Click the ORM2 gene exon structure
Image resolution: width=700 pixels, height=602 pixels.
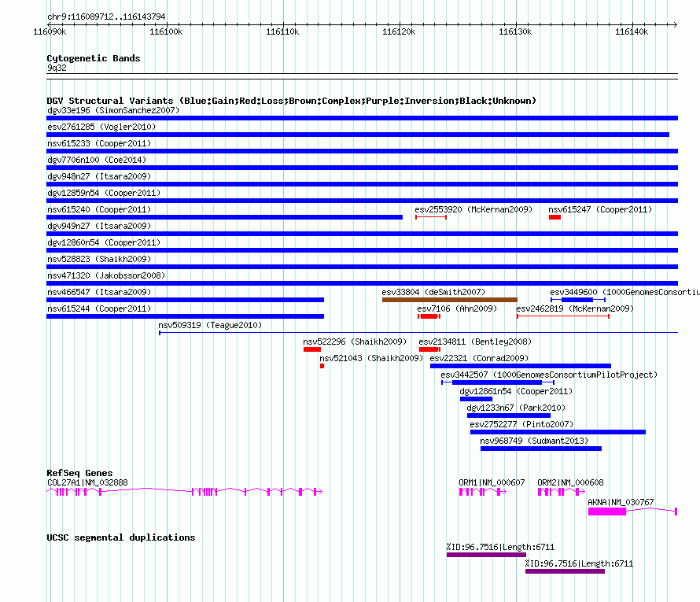(x=562, y=492)
